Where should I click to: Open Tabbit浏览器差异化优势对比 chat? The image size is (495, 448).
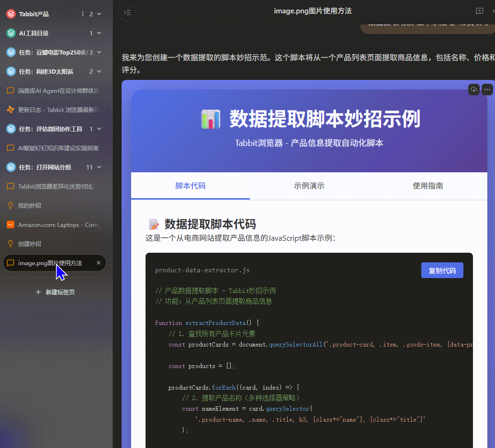click(54, 186)
